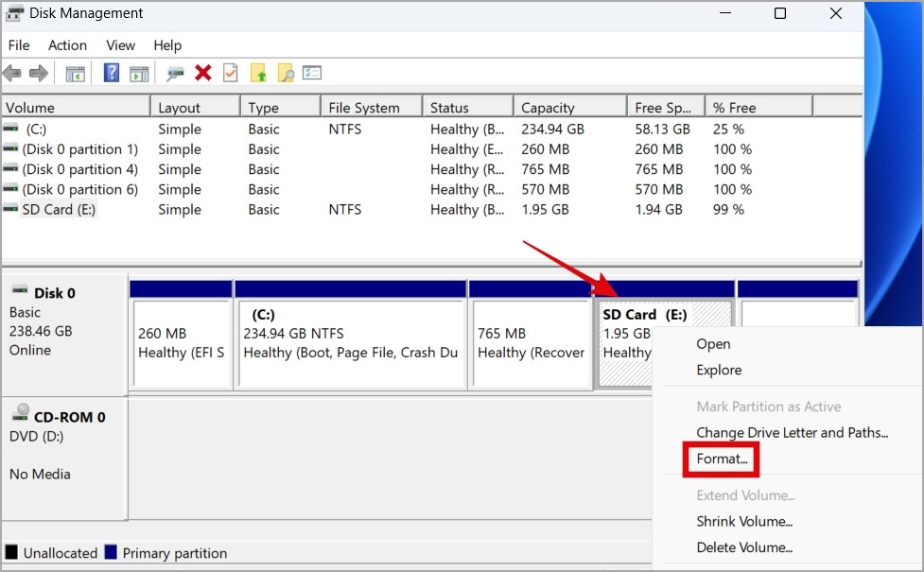Click the (C:) 234.94 GB NTFS partition block
Viewport: 924px width, 572px height.
pos(351,344)
